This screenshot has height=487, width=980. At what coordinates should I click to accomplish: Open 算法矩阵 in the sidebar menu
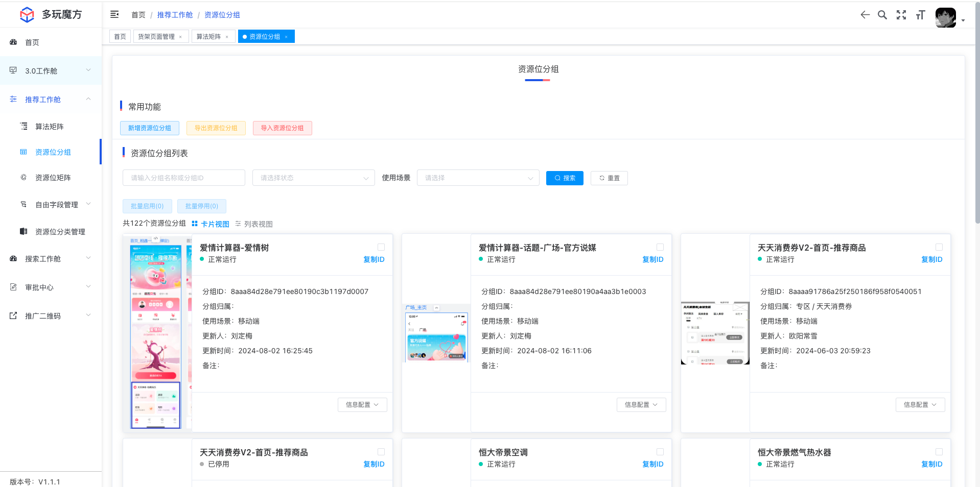(x=50, y=127)
